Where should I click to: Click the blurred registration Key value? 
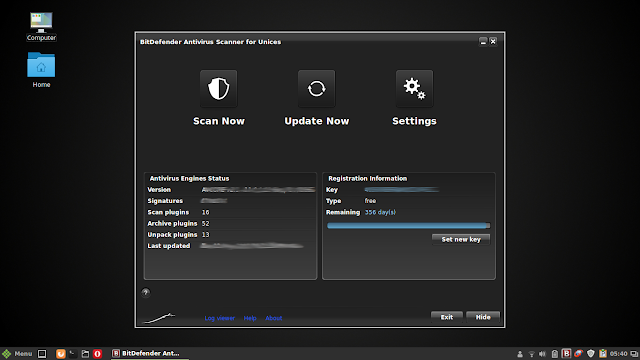click(x=402, y=190)
